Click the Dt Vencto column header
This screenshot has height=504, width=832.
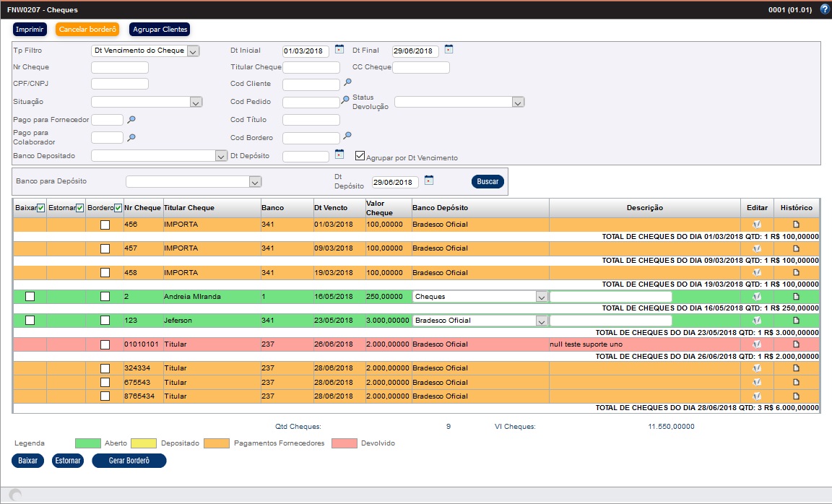331,208
